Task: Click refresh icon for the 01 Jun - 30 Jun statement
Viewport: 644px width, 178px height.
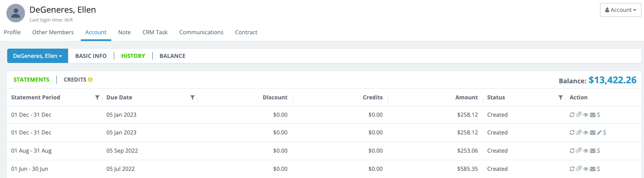Action: click(x=572, y=169)
